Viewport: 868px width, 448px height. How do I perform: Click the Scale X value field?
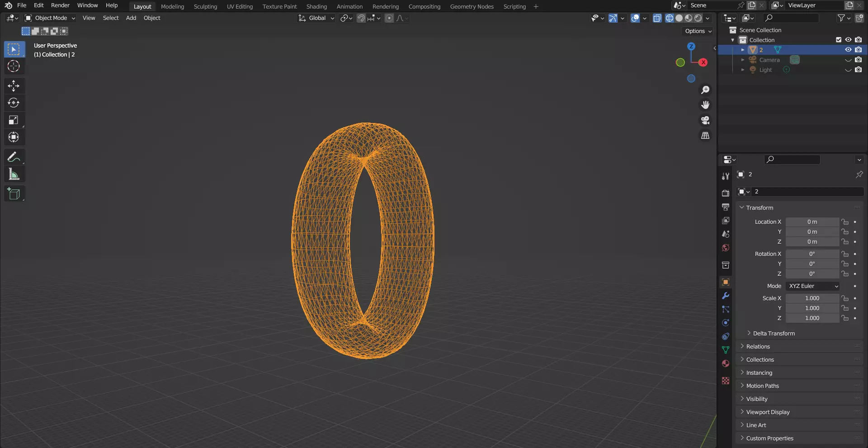[812, 298]
